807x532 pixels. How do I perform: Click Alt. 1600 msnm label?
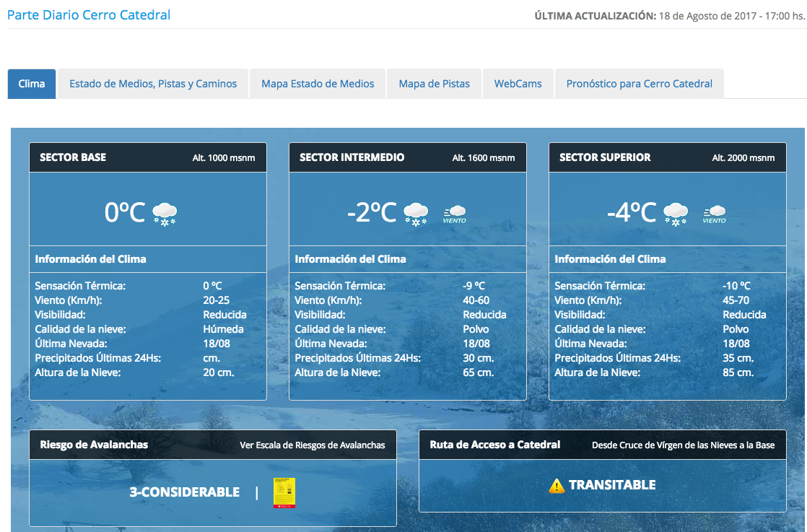click(484, 158)
